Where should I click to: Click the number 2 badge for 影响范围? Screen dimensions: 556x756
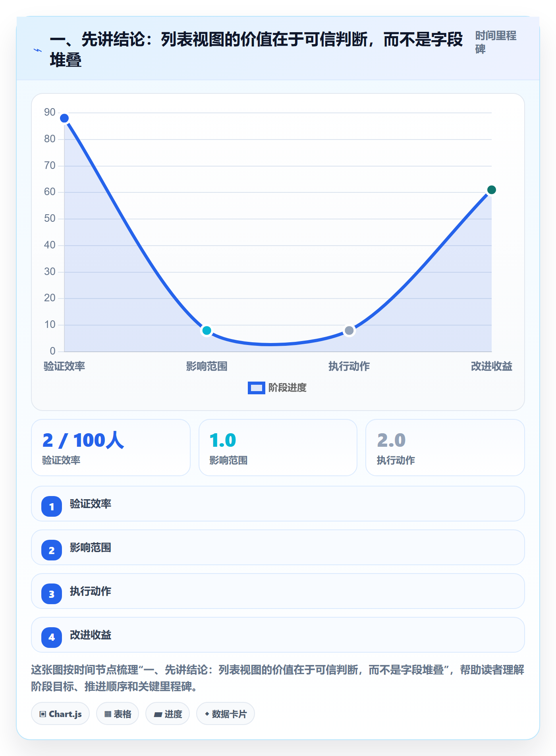[52, 550]
